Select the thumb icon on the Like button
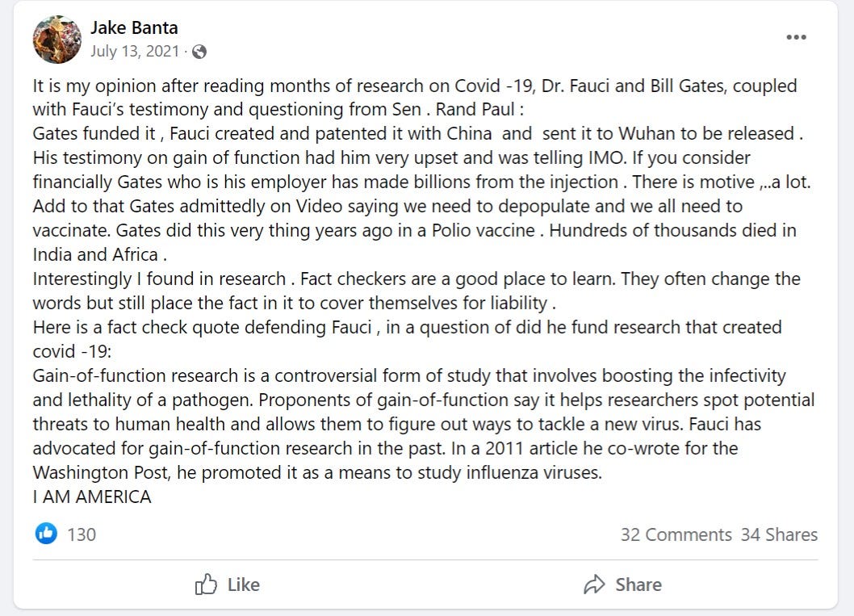Image resolution: width=854 pixels, height=616 pixels. 208,585
